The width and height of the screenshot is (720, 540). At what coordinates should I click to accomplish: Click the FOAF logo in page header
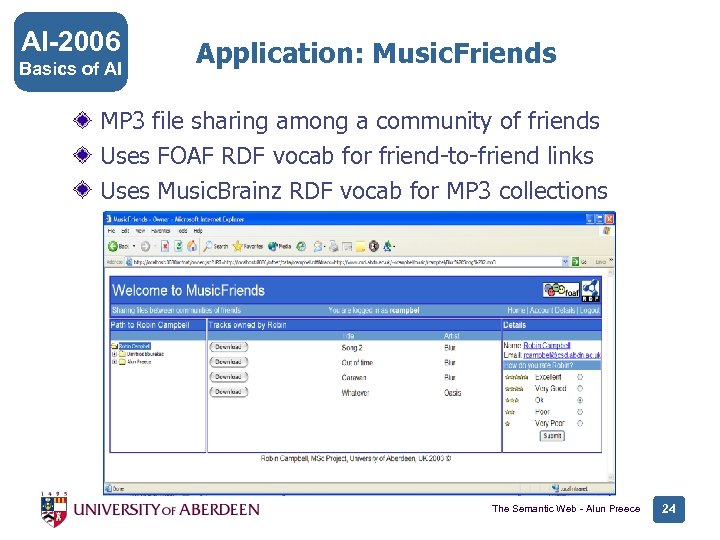(x=561, y=290)
